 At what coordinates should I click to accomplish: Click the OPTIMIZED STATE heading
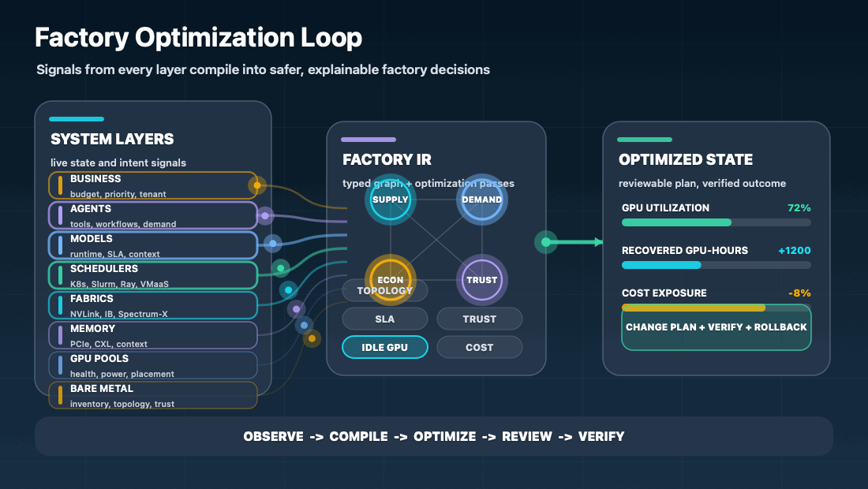[685, 159]
